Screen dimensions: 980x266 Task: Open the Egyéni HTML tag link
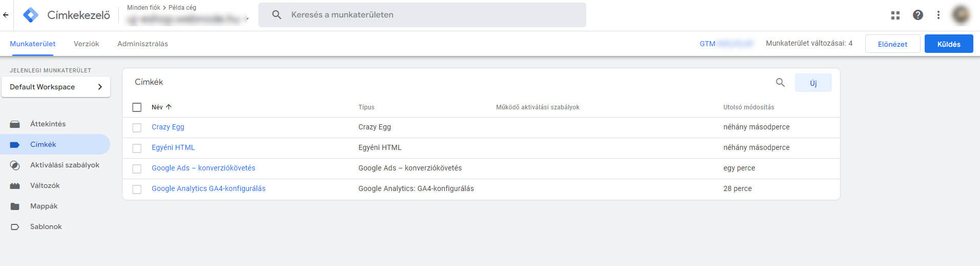click(173, 147)
